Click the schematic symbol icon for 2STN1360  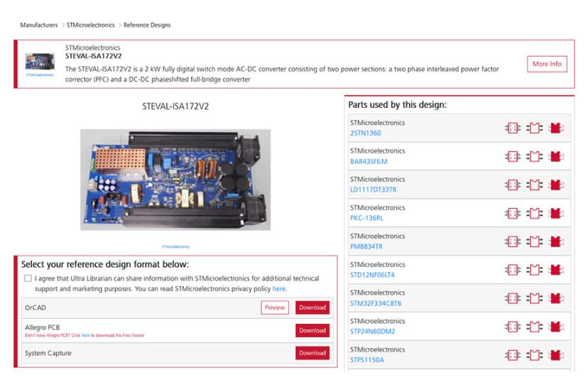tap(512, 128)
